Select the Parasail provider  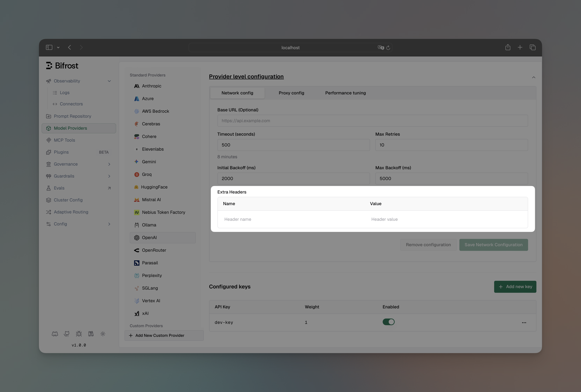point(163,263)
